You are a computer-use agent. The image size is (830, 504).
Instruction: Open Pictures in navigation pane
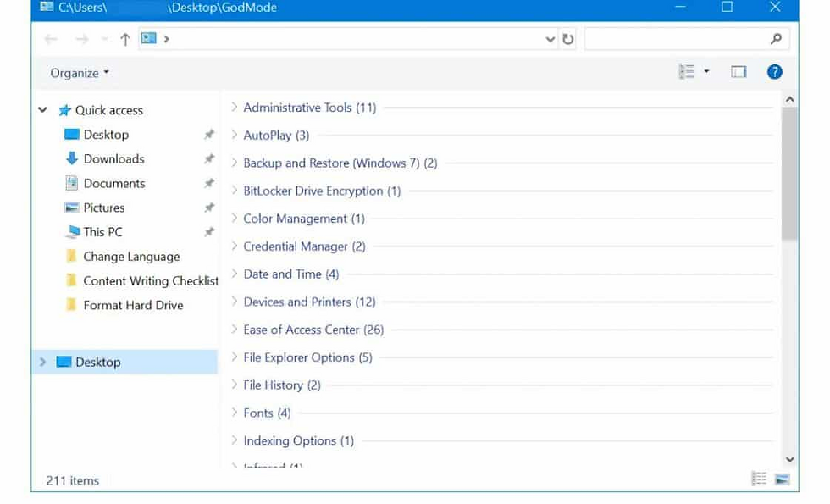tap(103, 208)
